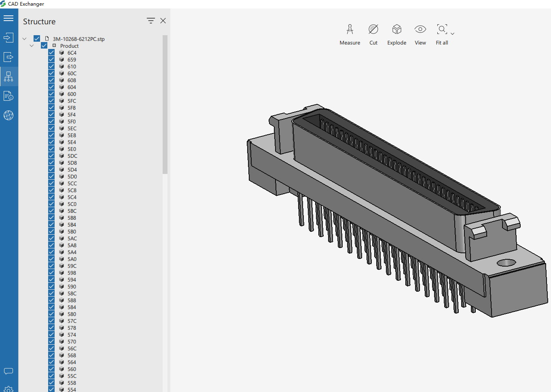This screenshot has width=551, height=392.
Task: Select part 5C0 in the tree
Action: pyautogui.click(x=72, y=204)
